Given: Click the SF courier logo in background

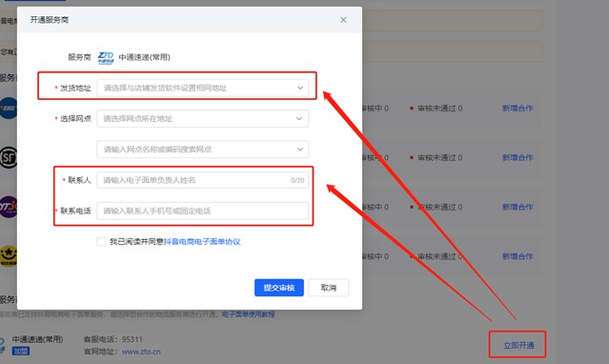Looking at the screenshot, I should pos(9,157).
